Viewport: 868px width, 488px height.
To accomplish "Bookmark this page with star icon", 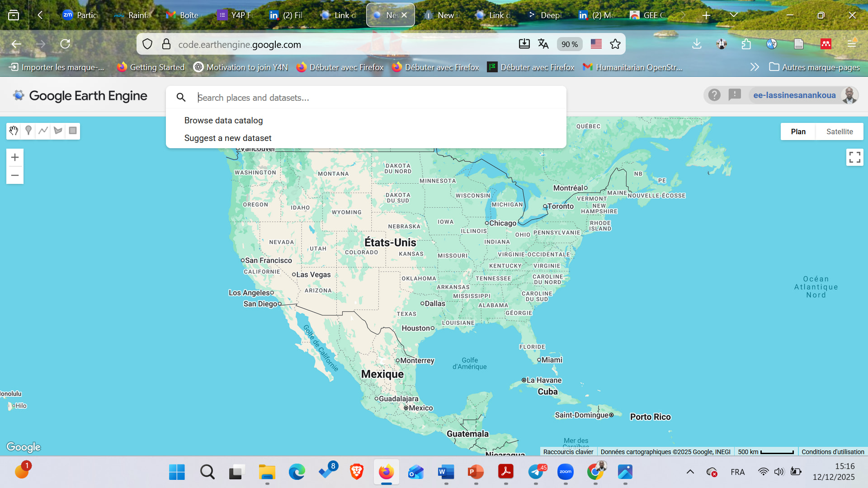I will pyautogui.click(x=615, y=44).
